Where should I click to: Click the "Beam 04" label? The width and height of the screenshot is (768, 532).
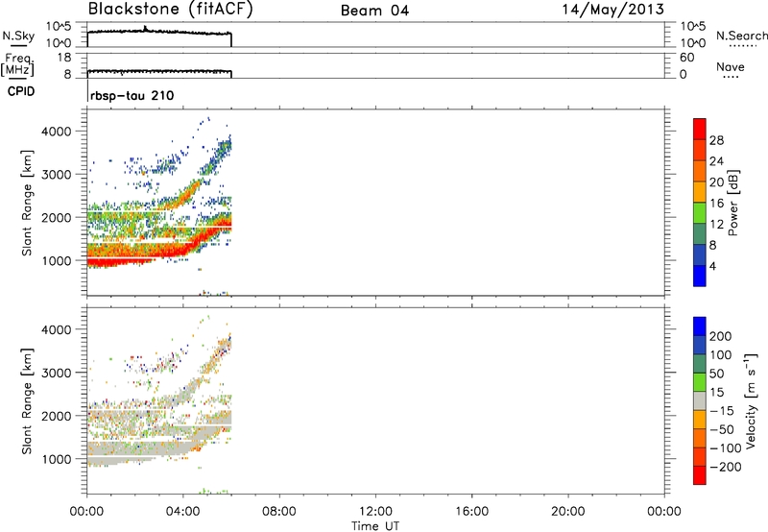[374, 11]
